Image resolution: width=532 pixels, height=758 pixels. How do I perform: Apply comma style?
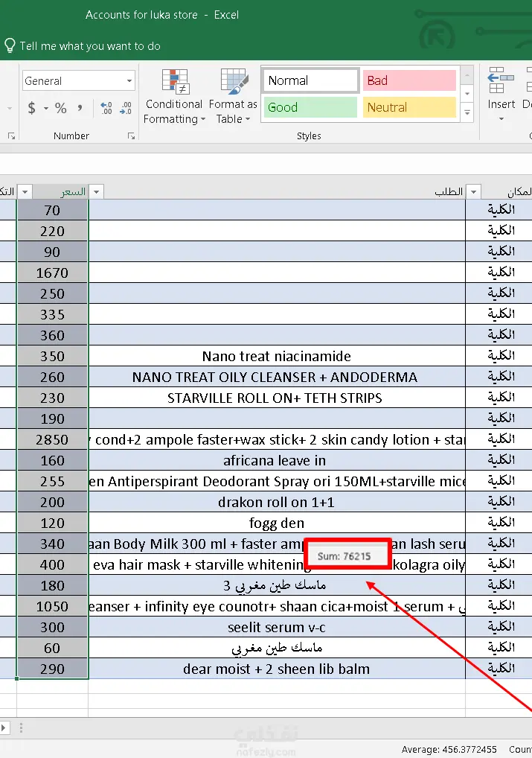pyautogui.click(x=80, y=108)
